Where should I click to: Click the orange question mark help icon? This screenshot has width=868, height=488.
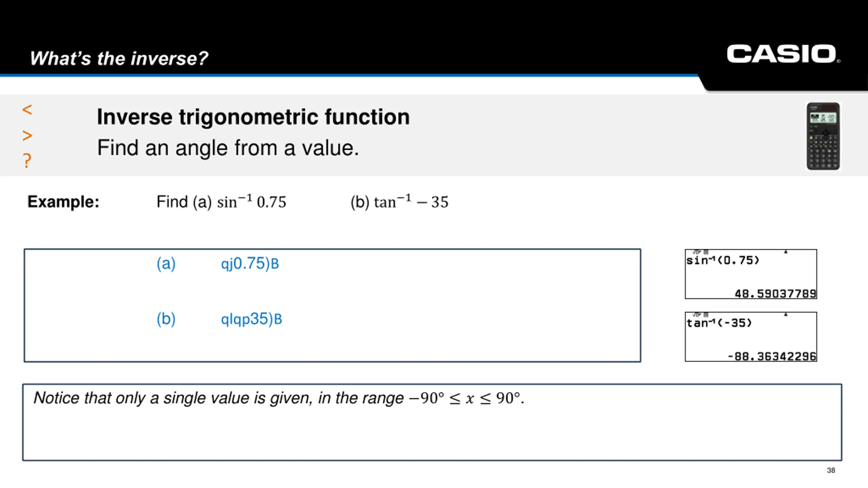pyautogui.click(x=27, y=160)
